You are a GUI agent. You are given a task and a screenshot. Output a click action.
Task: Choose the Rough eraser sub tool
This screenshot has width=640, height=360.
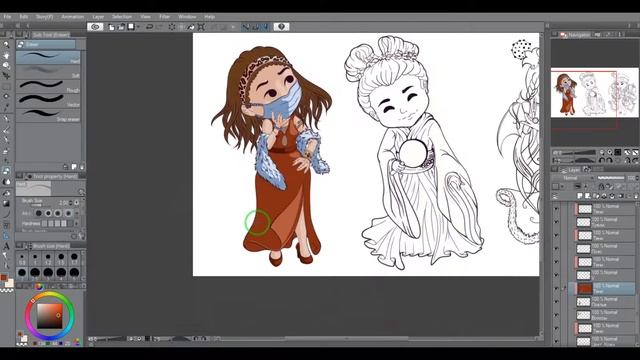click(x=48, y=87)
